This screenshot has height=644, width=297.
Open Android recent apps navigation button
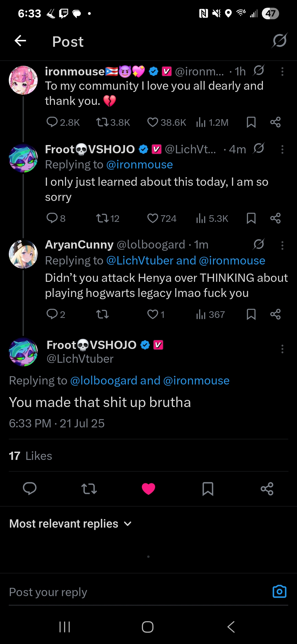point(65,627)
